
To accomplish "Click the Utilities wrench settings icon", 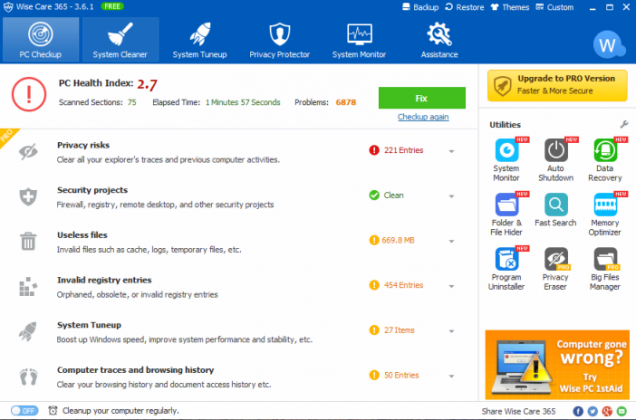I will tap(624, 125).
